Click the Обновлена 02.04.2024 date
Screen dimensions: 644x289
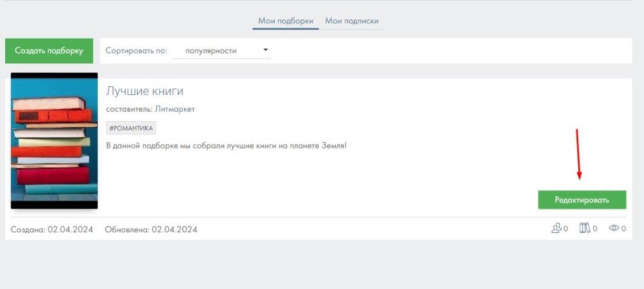[x=151, y=229]
